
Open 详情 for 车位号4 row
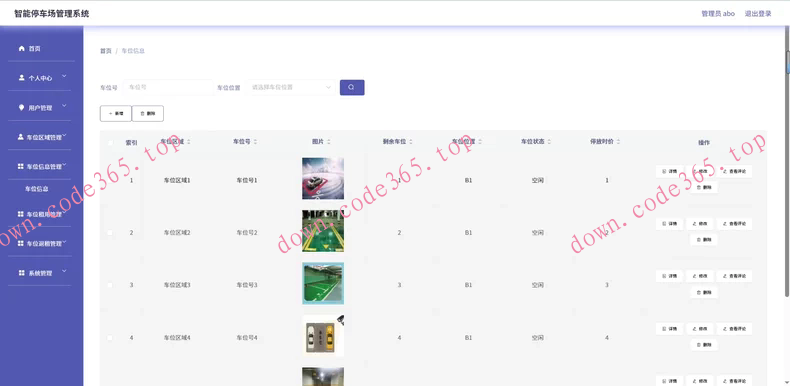(669, 329)
